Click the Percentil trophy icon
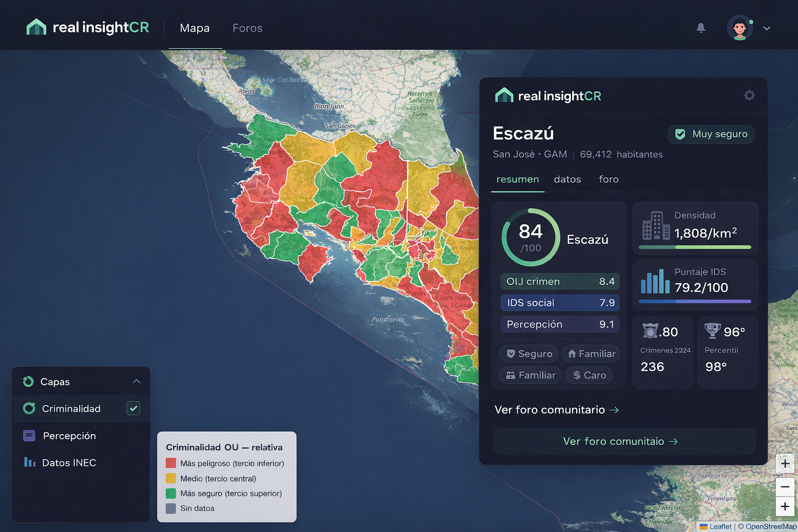The height and width of the screenshot is (532, 798). coord(712,330)
